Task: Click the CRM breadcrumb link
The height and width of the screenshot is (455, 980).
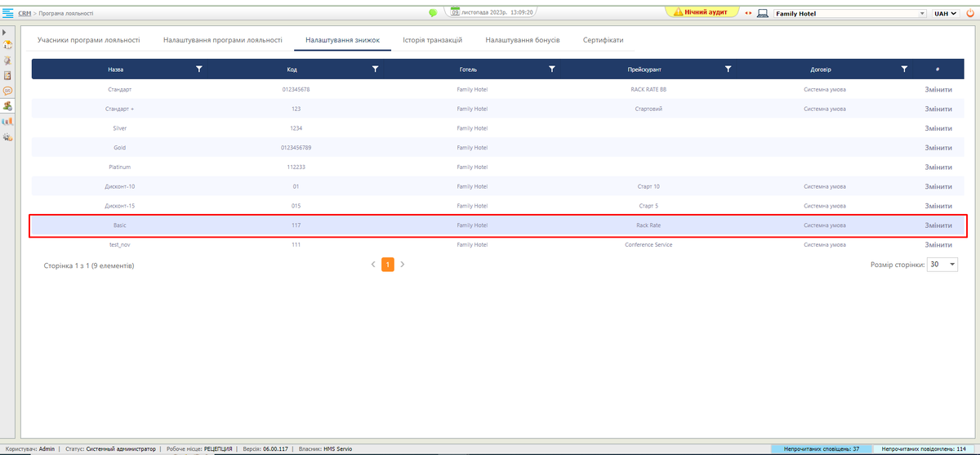Action: (x=24, y=14)
